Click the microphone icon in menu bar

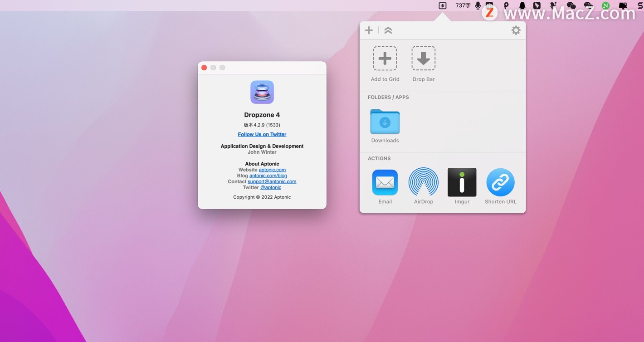[x=478, y=5]
